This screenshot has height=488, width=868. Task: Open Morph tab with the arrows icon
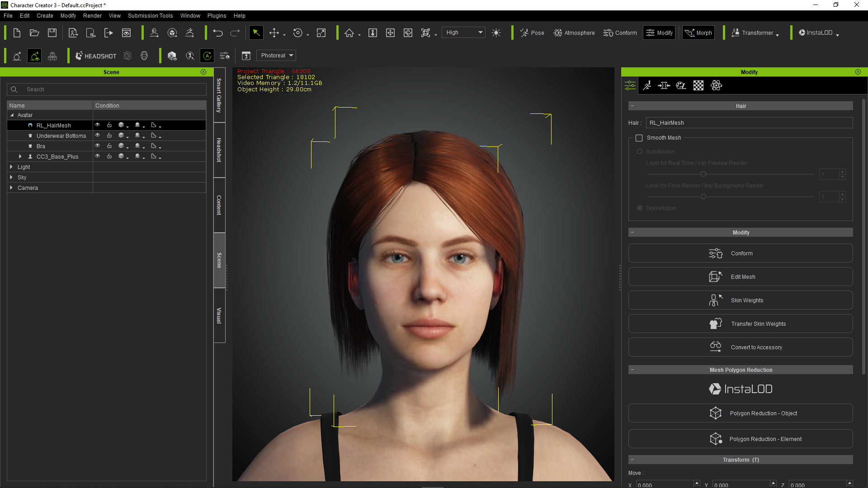click(x=664, y=85)
